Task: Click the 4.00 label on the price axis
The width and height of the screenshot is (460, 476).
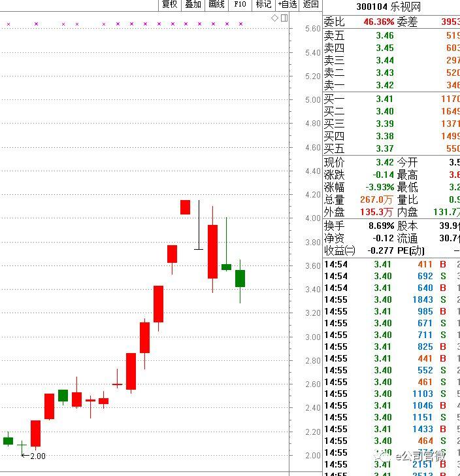Action: coord(313,218)
